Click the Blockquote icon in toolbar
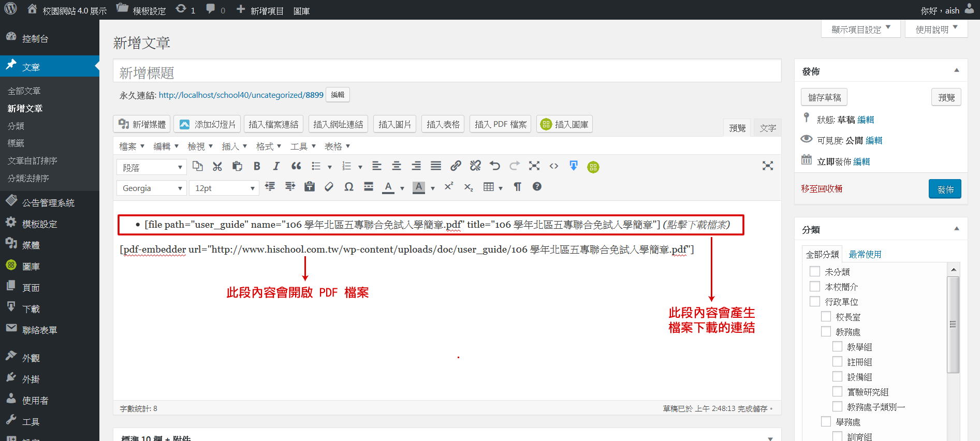Screen dimensions: 980x441 pos(296,166)
